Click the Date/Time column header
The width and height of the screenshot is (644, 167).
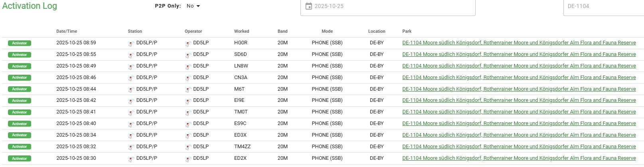67,31
